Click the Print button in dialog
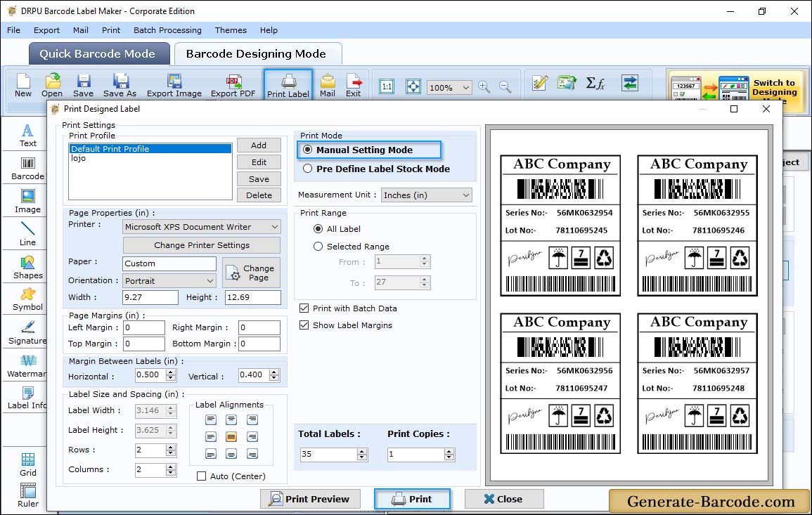 (x=412, y=499)
